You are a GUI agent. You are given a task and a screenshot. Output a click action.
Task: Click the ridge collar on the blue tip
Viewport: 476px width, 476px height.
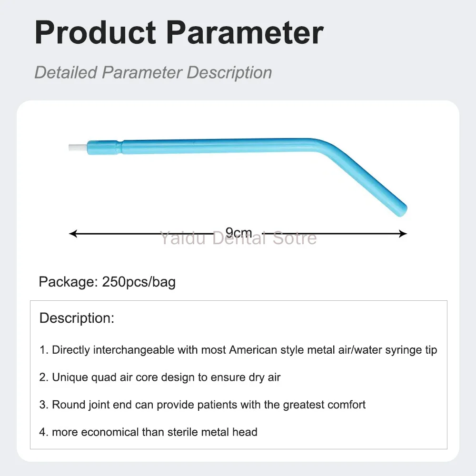pyautogui.click(x=120, y=147)
